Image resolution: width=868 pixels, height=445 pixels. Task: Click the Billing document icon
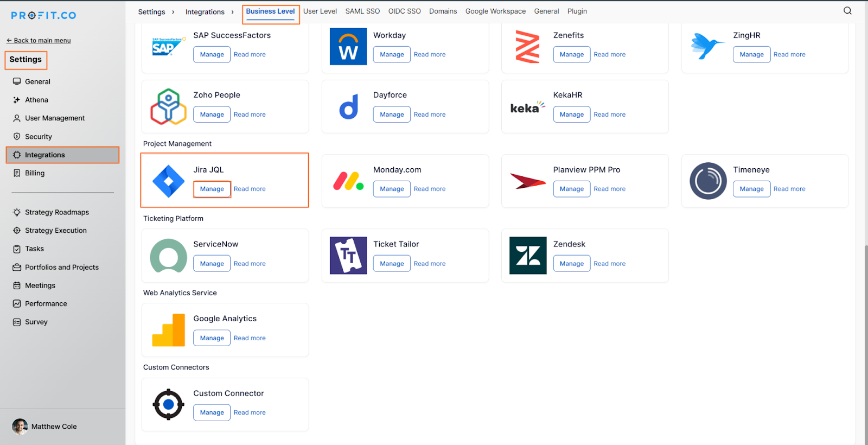(17, 173)
